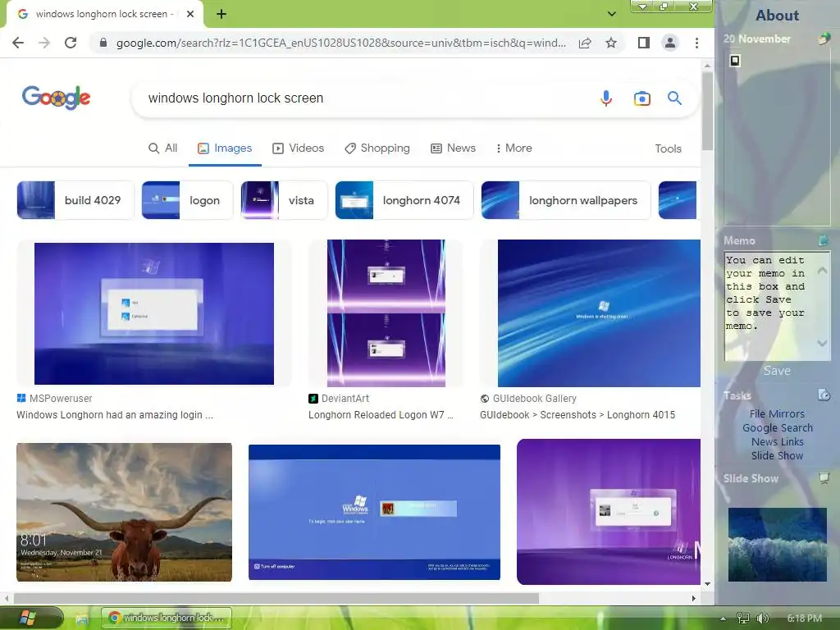The height and width of the screenshot is (630, 840).
Task: Open the File Mirrors task
Action: coord(777,413)
